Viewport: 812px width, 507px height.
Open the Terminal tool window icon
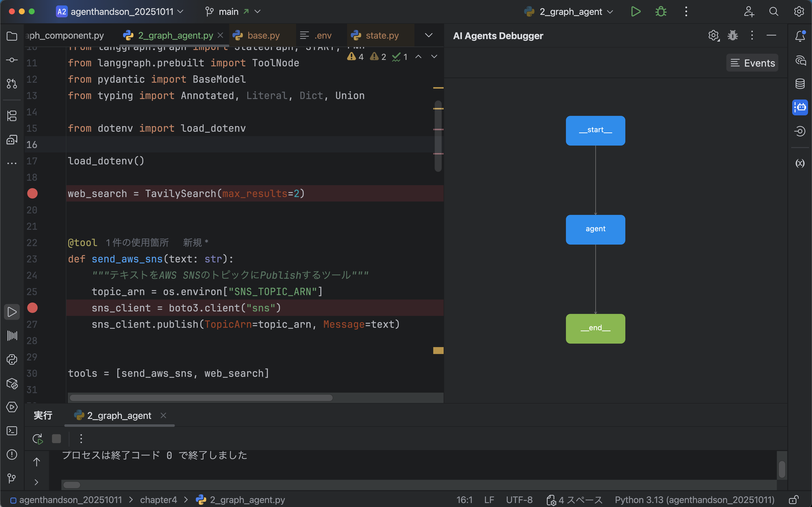tap(12, 431)
